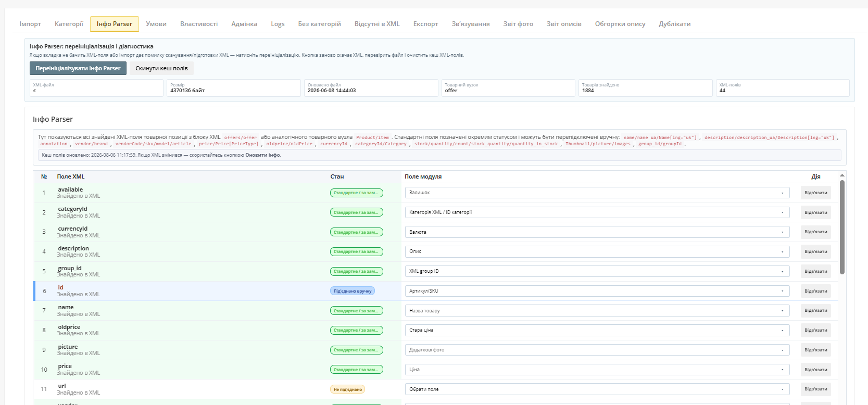Unbind the group_id field with Відв'язати

tap(816, 271)
